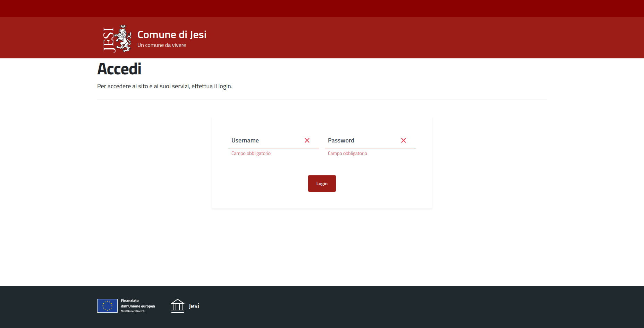Image resolution: width=644 pixels, height=328 pixels.
Task: Click 'Finanziato dall'Unione europea' text
Action: 138,304
